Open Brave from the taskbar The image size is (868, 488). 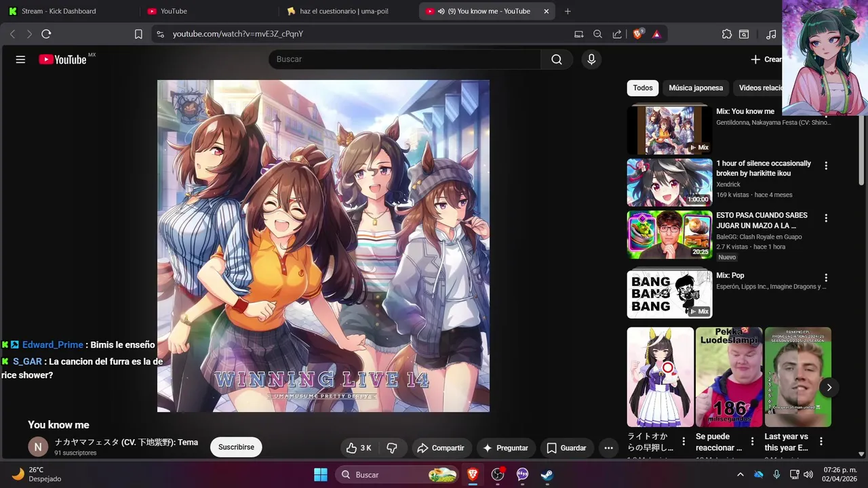point(473,474)
